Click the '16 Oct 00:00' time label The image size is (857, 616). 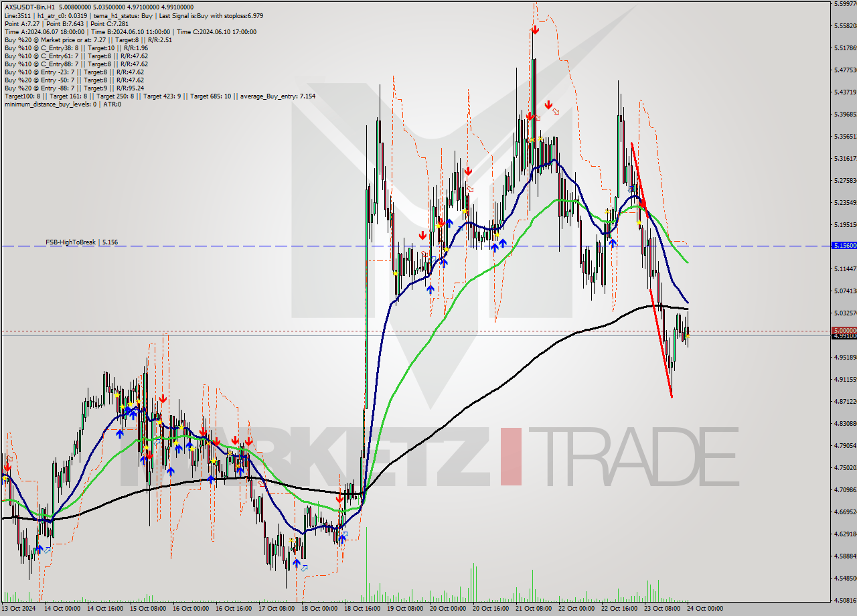[190, 609]
